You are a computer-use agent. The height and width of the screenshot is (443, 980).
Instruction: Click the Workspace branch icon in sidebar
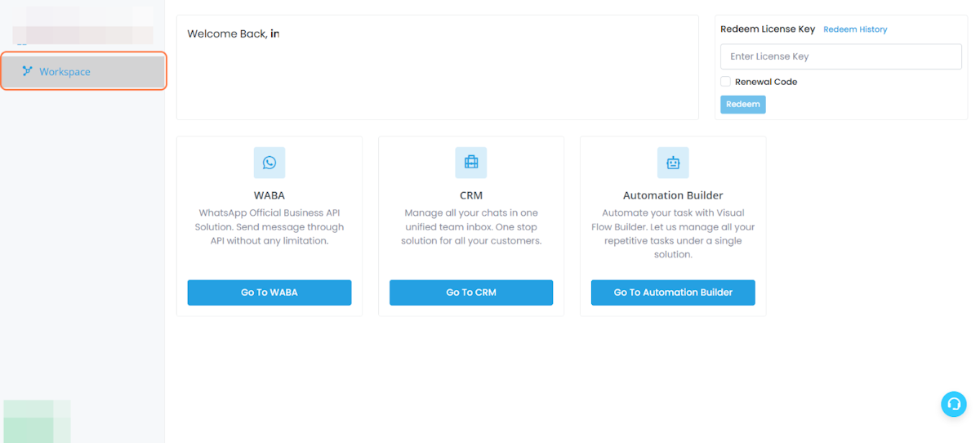click(x=28, y=71)
